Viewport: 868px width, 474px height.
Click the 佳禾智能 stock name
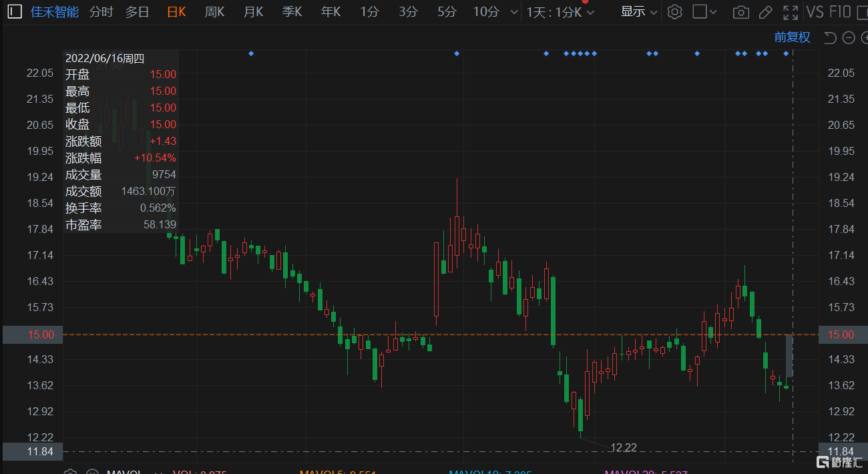point(55,11)
